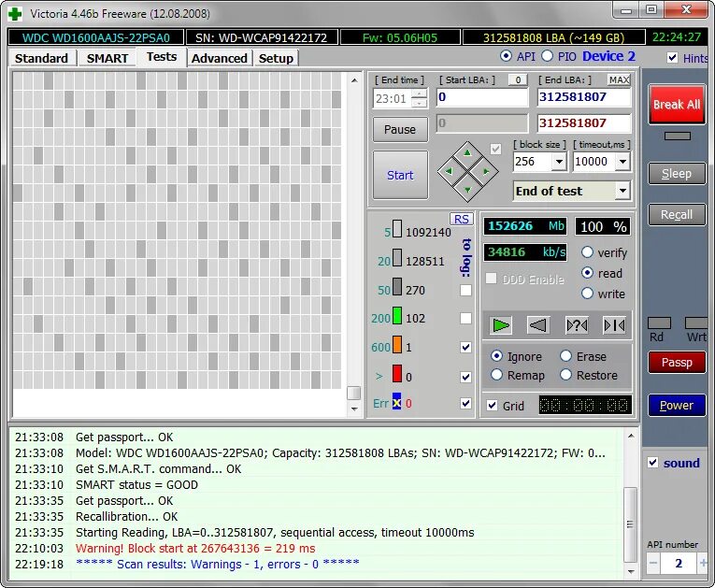715x588 pixels.
Task: Click the RS reset statistics button
Action: click(x=461, y=219)
